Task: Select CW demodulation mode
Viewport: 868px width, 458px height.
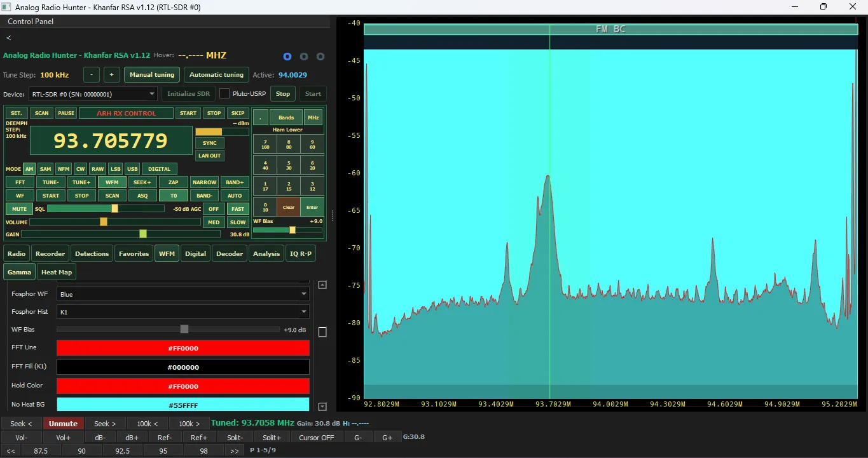Action: tap(80, 169)
